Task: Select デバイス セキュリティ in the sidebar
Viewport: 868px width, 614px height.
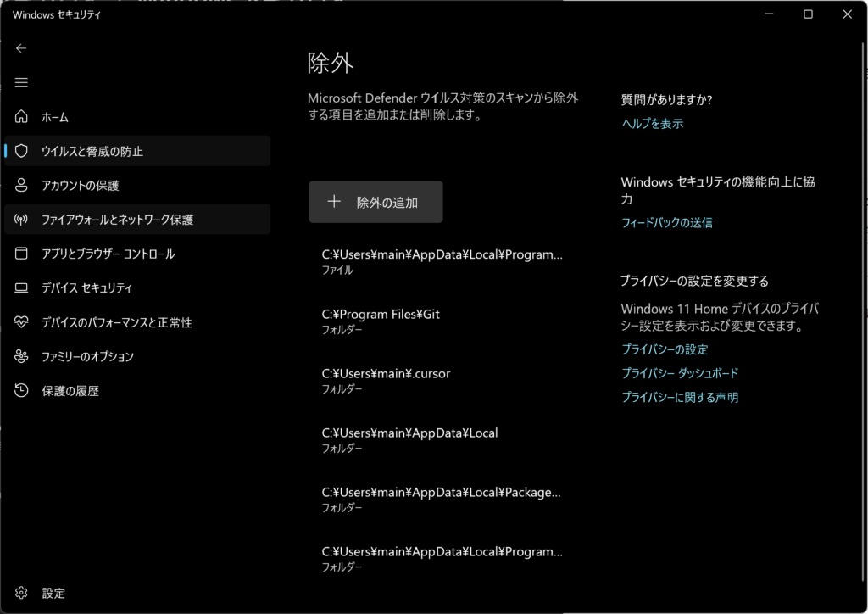Action: tap(137, 287)
